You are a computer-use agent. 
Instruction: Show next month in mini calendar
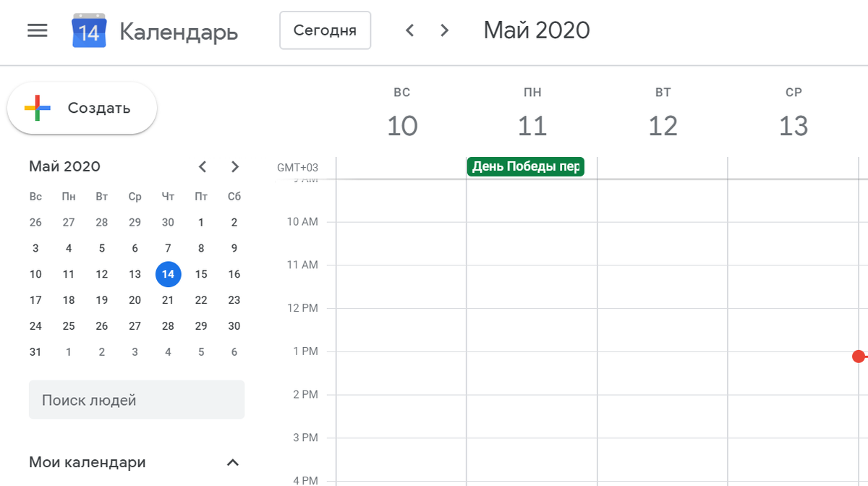(x=234, y=167)
